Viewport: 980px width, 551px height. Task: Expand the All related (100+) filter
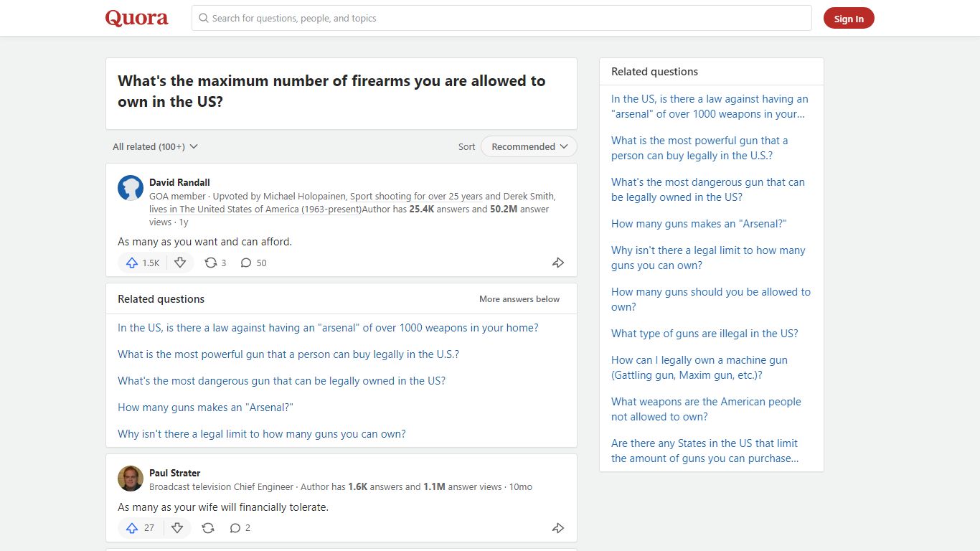(155, 146)
